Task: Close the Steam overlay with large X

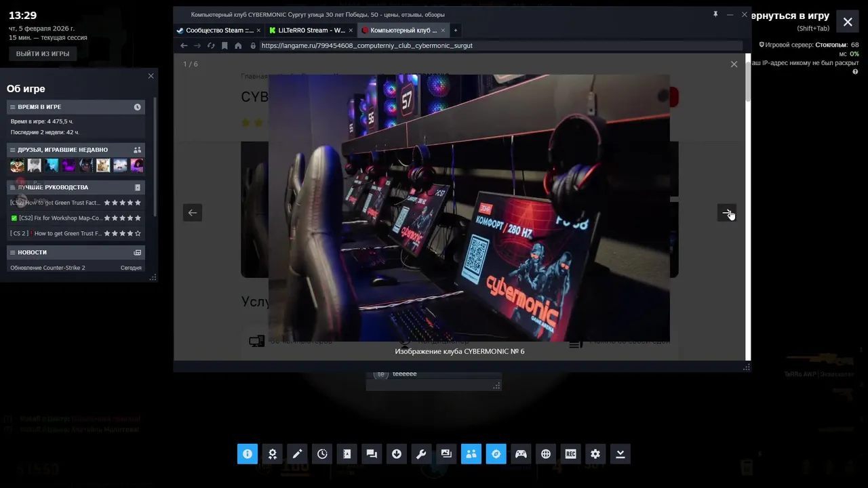Action: coord(848,22)
